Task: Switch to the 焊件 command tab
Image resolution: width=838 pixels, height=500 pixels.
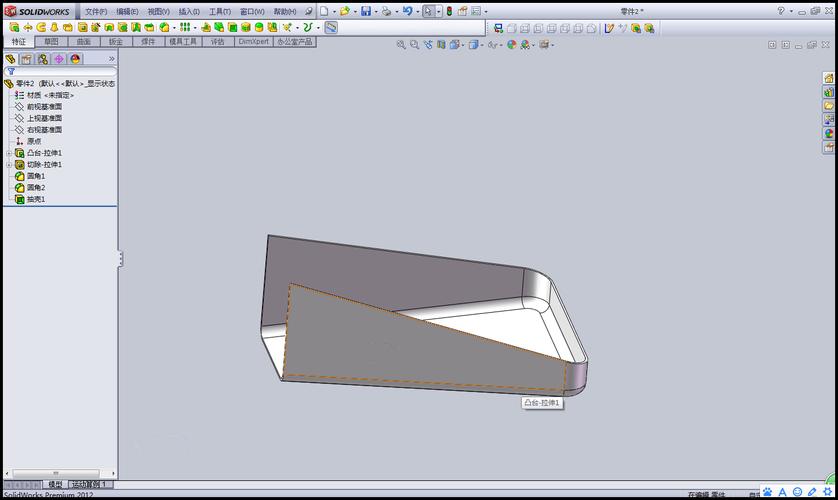Action: click(x=148, y=42)
